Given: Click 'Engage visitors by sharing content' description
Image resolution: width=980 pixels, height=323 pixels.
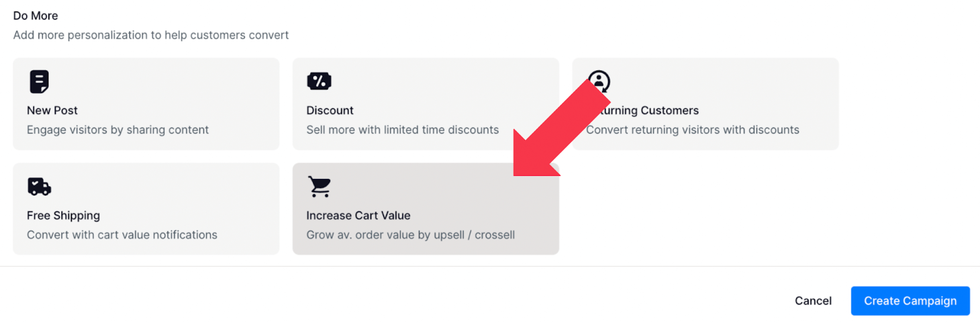Looking at the screenshot, I should (118, 130).
